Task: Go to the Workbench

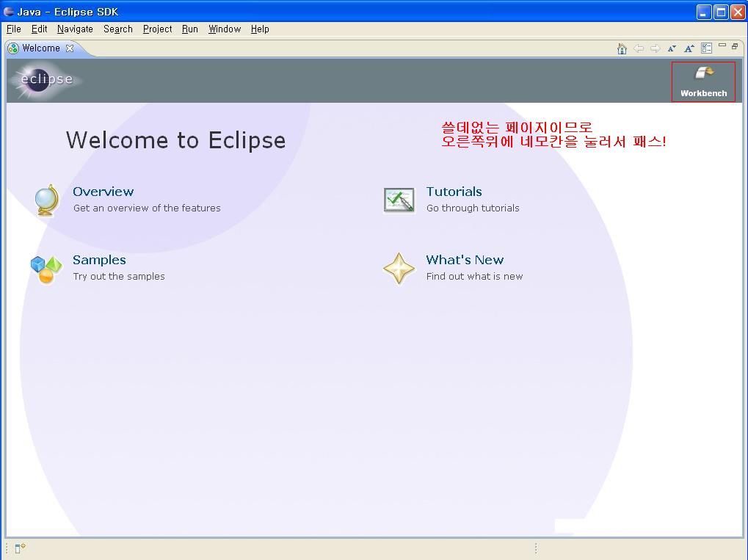Action: [x=704, y=81]
